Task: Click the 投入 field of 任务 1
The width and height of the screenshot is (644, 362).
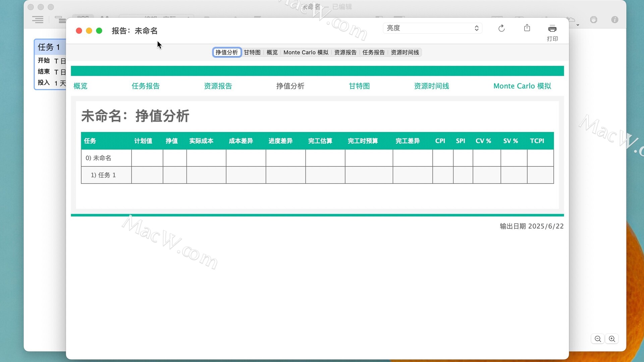Action: pos(51,83)
